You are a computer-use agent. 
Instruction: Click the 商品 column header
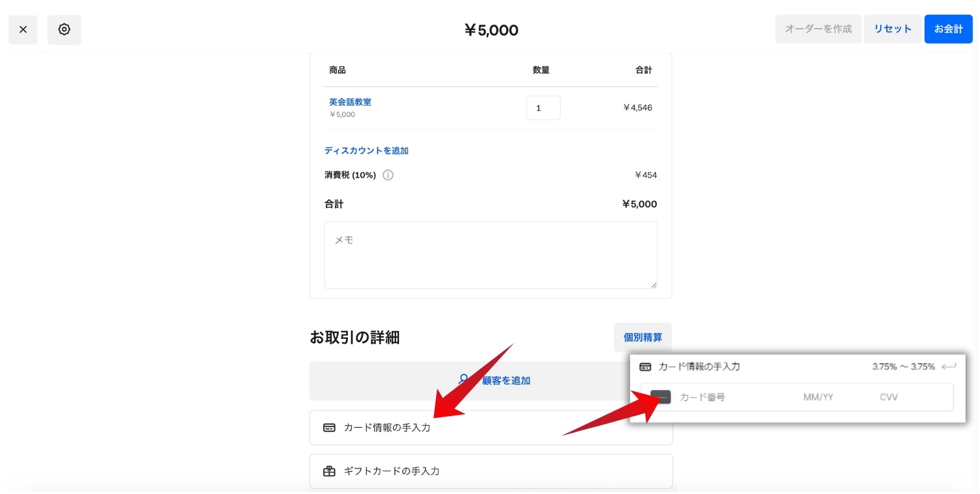(x=337, y=70)
